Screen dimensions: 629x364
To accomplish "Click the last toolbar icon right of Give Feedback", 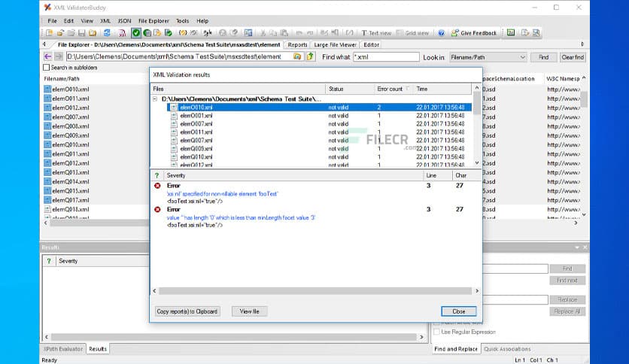I will [536, 33].
